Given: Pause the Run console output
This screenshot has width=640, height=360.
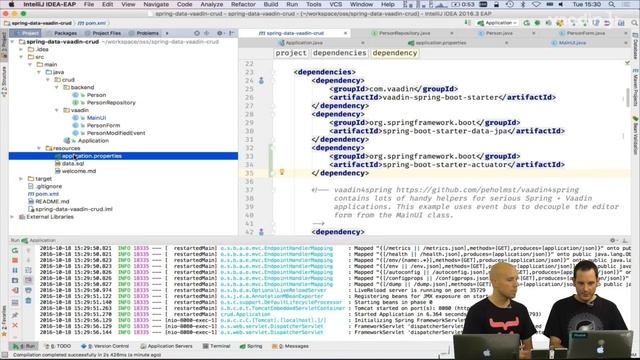Looking at the screenshot, I should pyautogui.click(x=15, y=270).
